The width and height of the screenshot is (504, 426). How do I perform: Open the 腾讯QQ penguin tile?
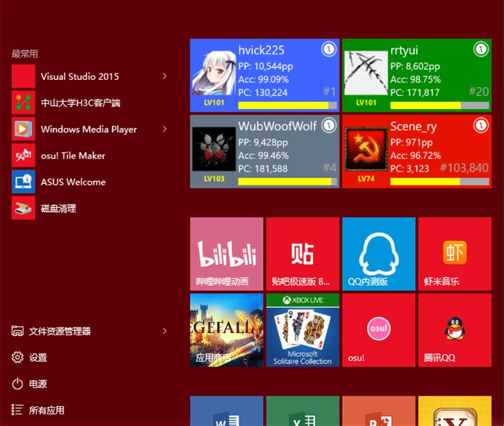pos(455,330)
